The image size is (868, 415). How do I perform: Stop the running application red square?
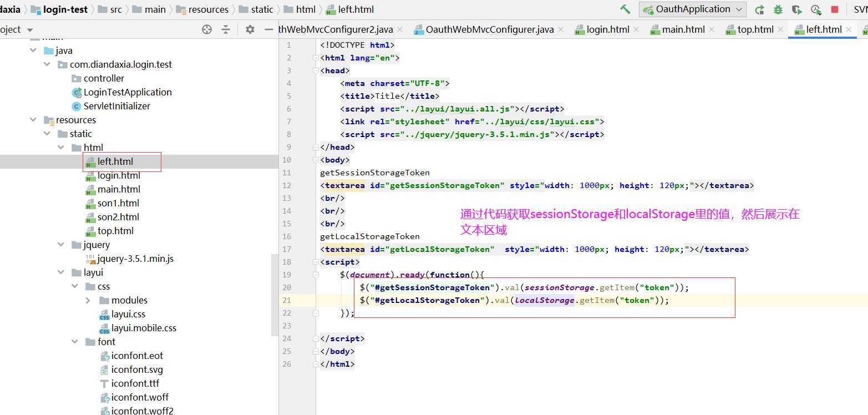835,9
